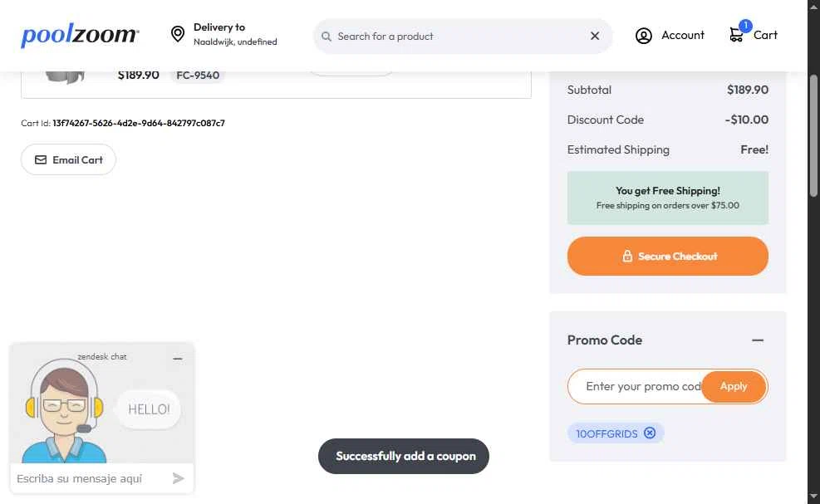This screenshot has height=504, width=820.
Task: Click the Email Cart button
Action: tap(68, 159)
